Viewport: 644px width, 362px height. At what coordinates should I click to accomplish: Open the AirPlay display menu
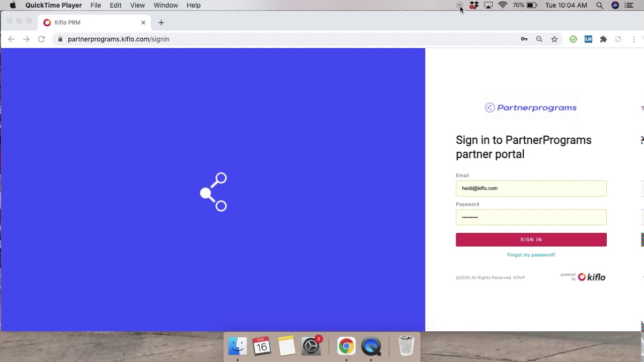coord(488,5)
